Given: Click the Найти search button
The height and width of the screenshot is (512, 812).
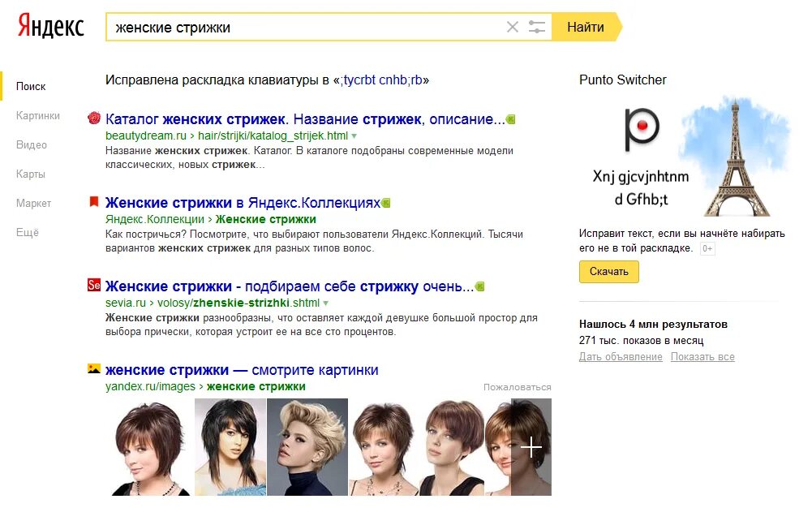Looking at the screenshot, I should point(586,27).
